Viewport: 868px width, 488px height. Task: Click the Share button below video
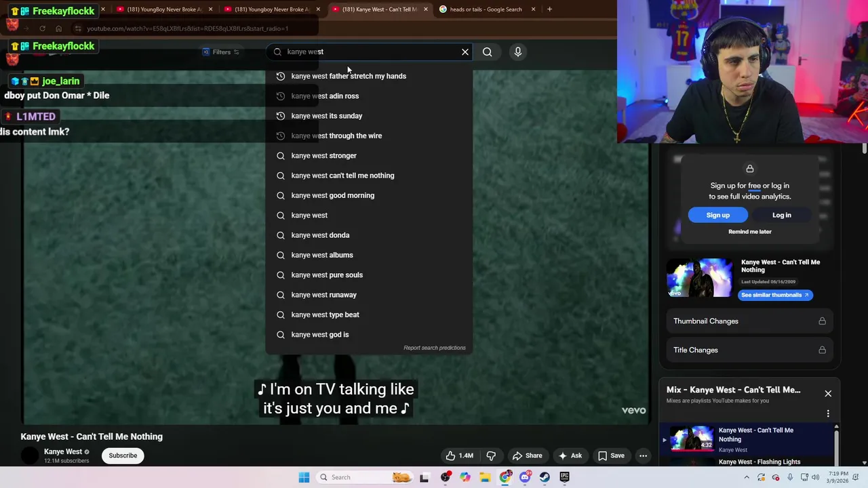point(527,455)
